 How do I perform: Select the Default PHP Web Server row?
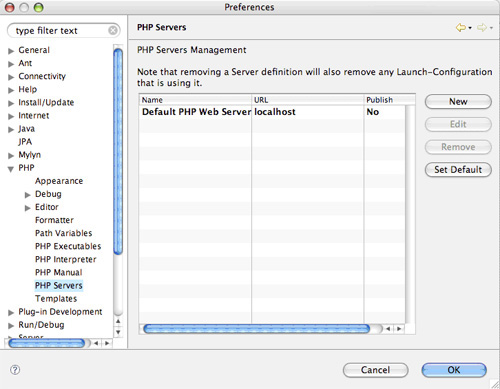point(272,112)
